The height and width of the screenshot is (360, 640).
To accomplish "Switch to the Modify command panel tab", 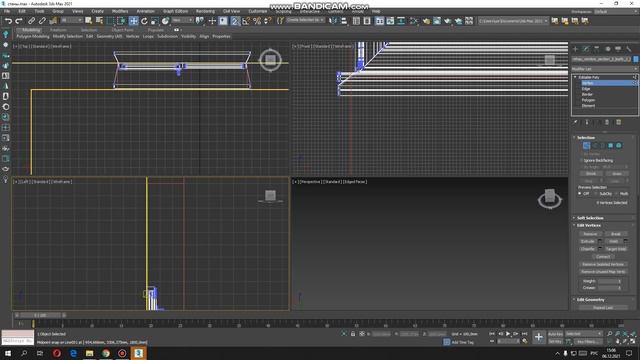I will pyautogui.click(x=586, y=49).
